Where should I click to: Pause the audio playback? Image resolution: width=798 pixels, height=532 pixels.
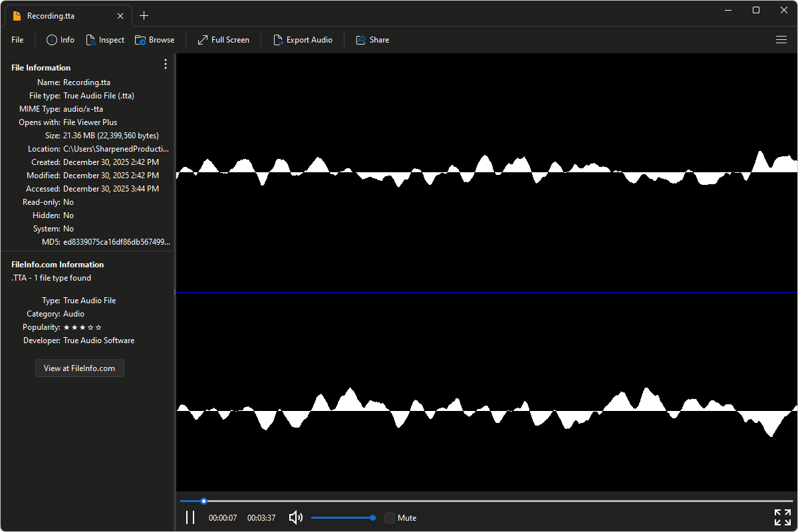190,517
